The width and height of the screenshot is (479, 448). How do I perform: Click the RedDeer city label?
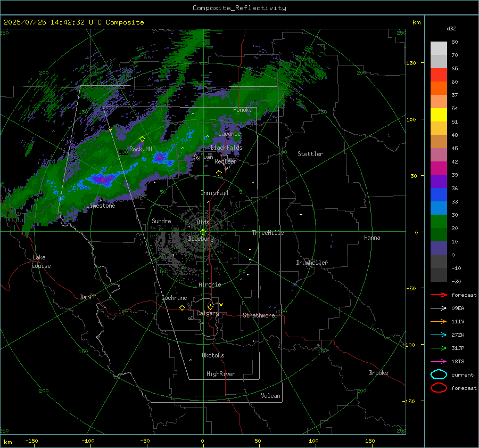pyautogui.click(x=226, y=161)
